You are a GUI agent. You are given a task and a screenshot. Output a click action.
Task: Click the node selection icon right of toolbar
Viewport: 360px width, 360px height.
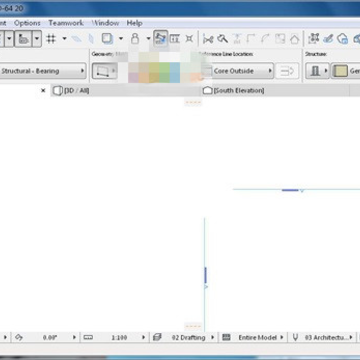coord(313,39)
